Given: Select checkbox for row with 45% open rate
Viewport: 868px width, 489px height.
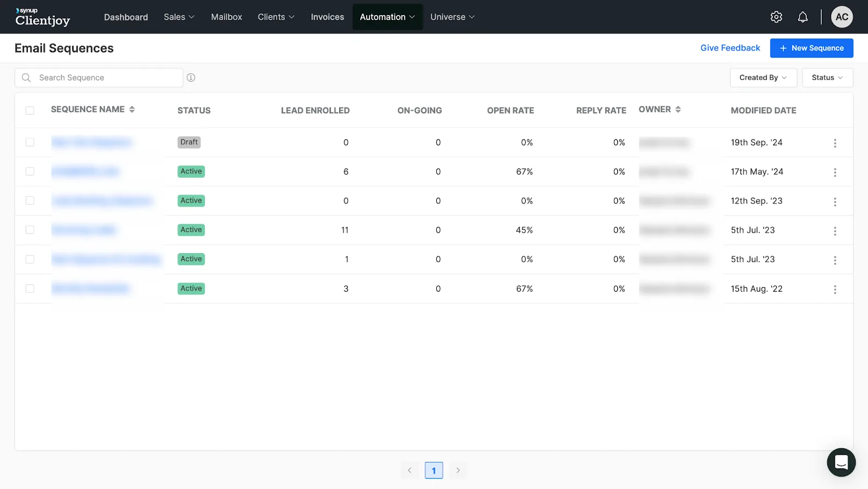Looking at the screenshot, I should 30,230.
